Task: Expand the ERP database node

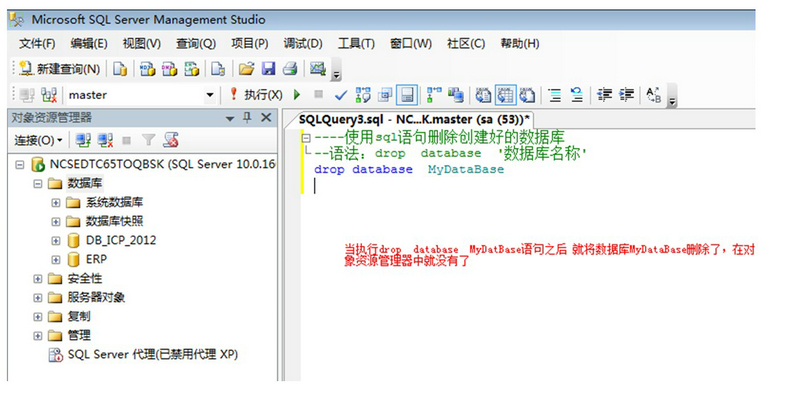Action: coord(56,260)
